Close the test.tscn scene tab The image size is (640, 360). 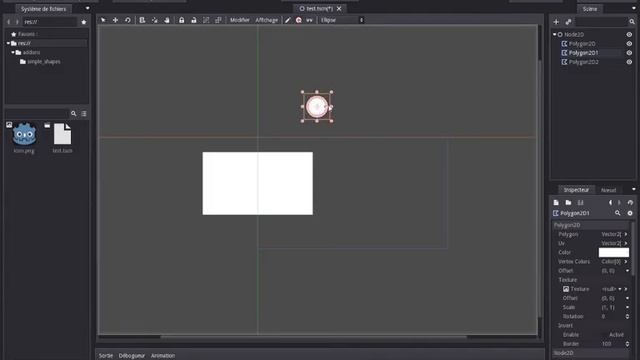[x=339, y=9]
